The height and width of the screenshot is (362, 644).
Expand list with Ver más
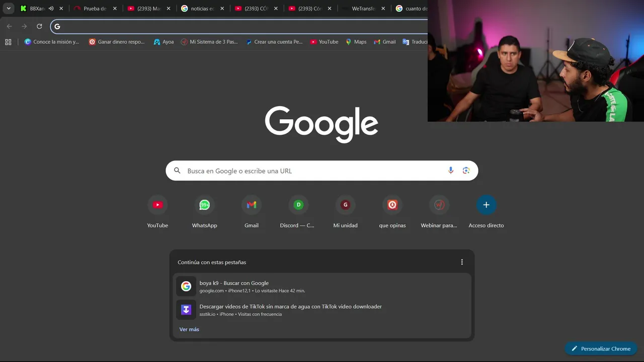pyautogui.click(x=189, y=329)
